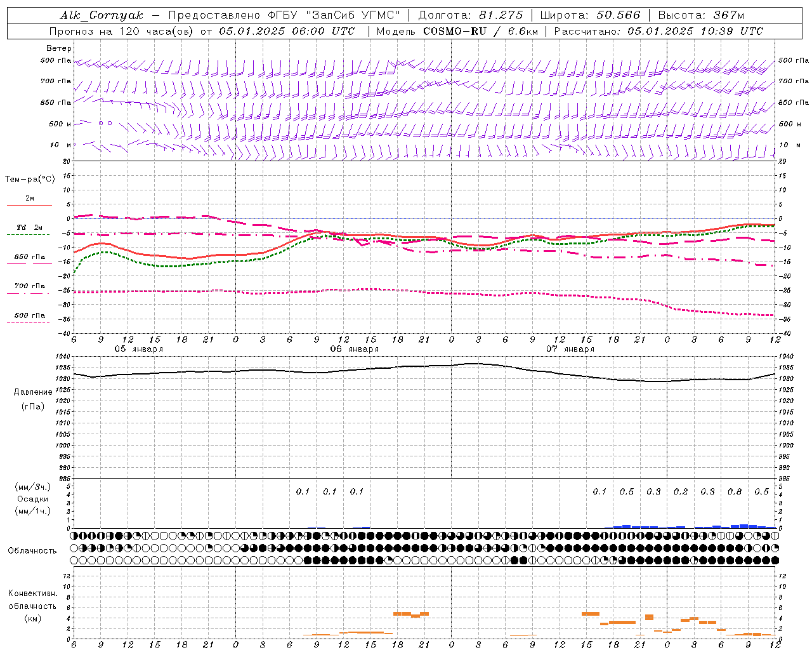
Task: Click the Осадки precipitation panel label
Action: (33, 499)
